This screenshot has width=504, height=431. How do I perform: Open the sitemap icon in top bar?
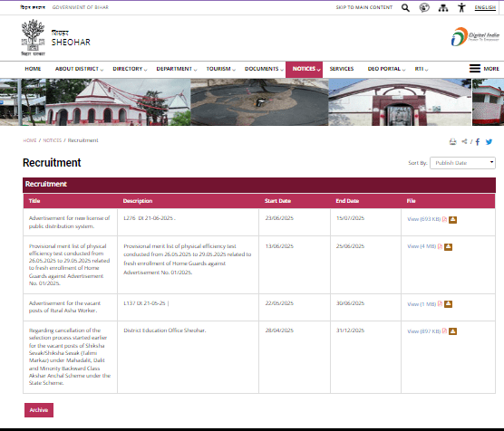point(443,8)
